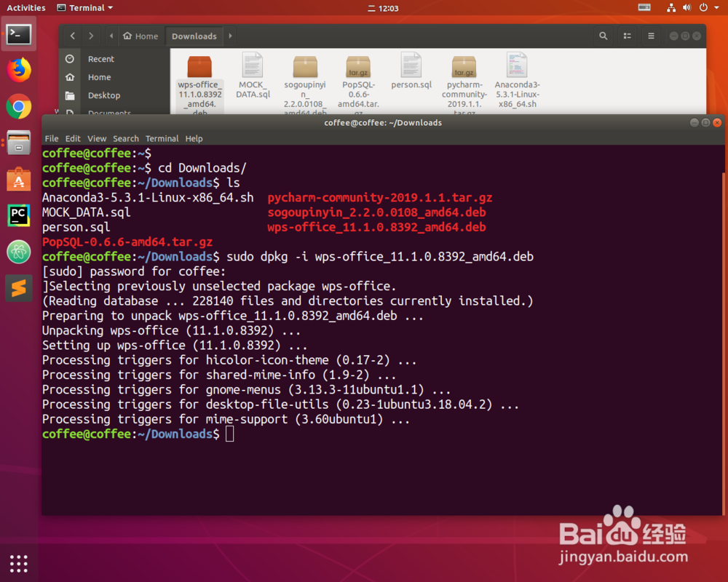Open the terminal Search menu
728x582 pixels.
[126, 138]
